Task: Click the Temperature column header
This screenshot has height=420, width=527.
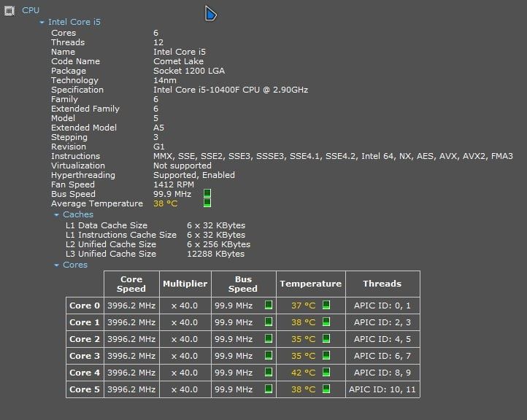Action: [x=310, y=284]
